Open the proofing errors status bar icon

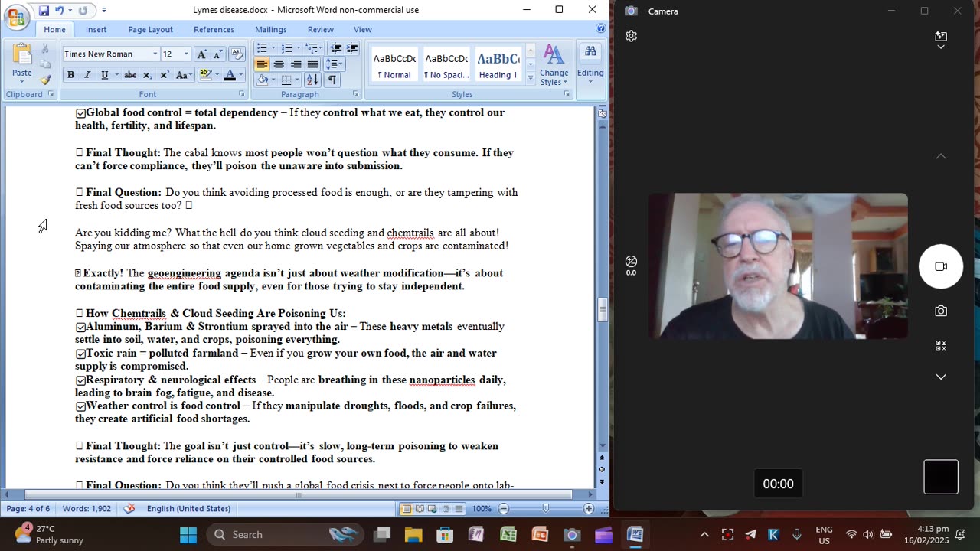click(x=129, y=508)
